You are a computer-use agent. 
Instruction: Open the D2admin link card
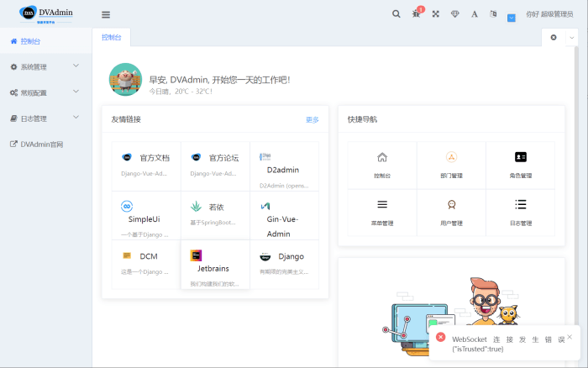click(x=284, y=166)
